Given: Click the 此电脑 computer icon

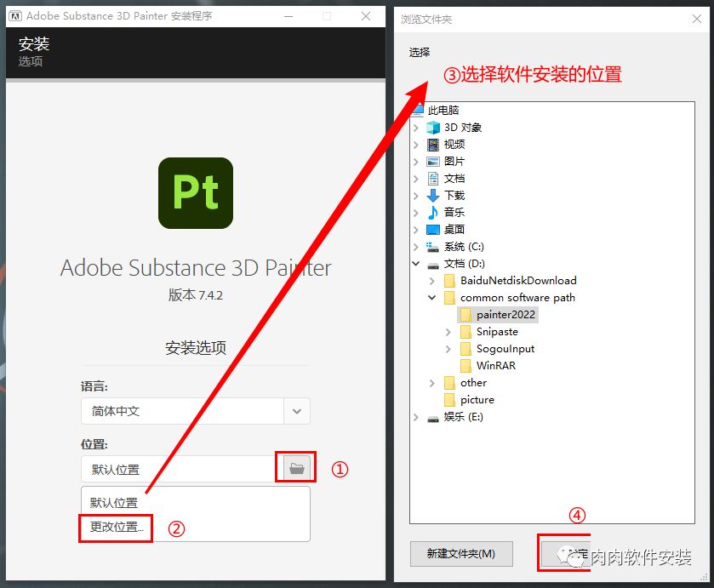Looking at the screenshot, I should 418,111.
